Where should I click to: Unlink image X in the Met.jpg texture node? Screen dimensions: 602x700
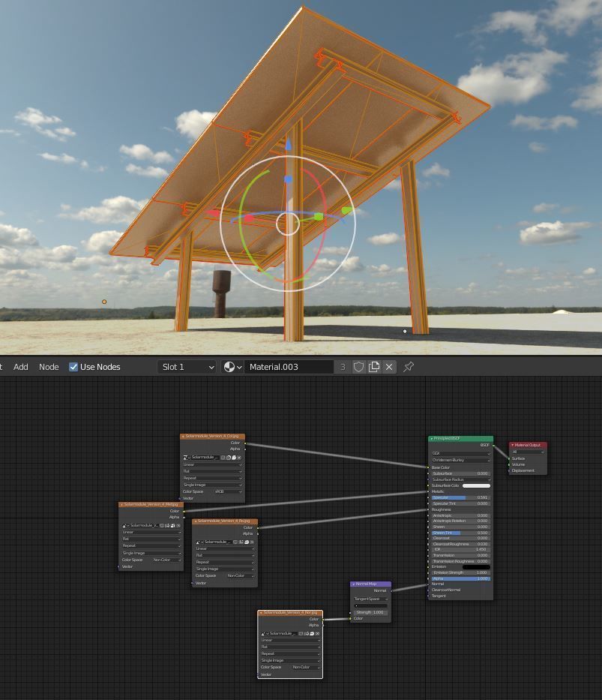(x=178, y=525)
